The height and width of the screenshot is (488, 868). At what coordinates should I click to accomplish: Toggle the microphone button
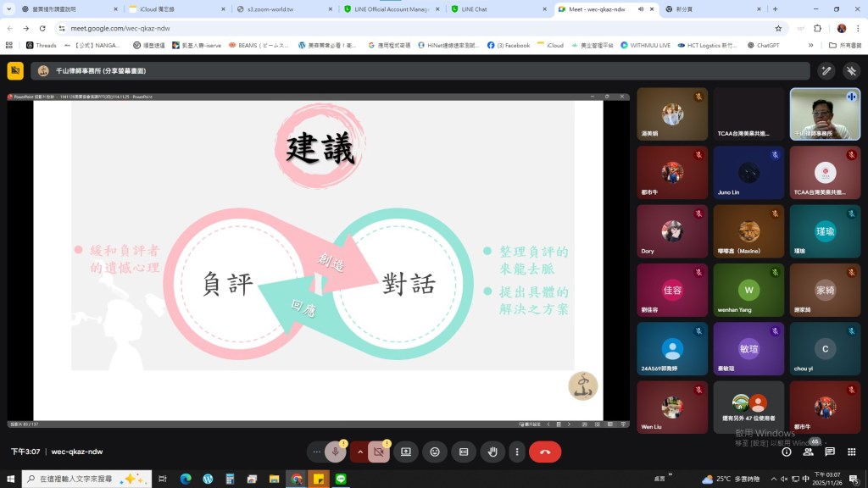(336, 452)
